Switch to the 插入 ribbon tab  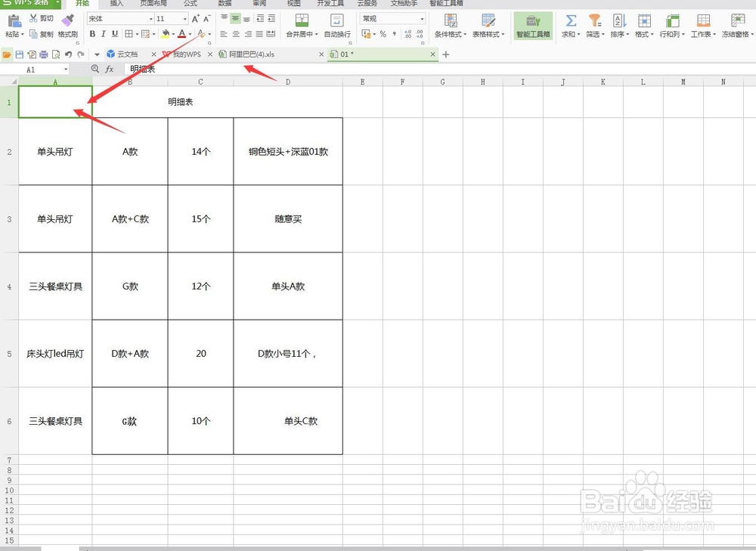click(116, 4)
